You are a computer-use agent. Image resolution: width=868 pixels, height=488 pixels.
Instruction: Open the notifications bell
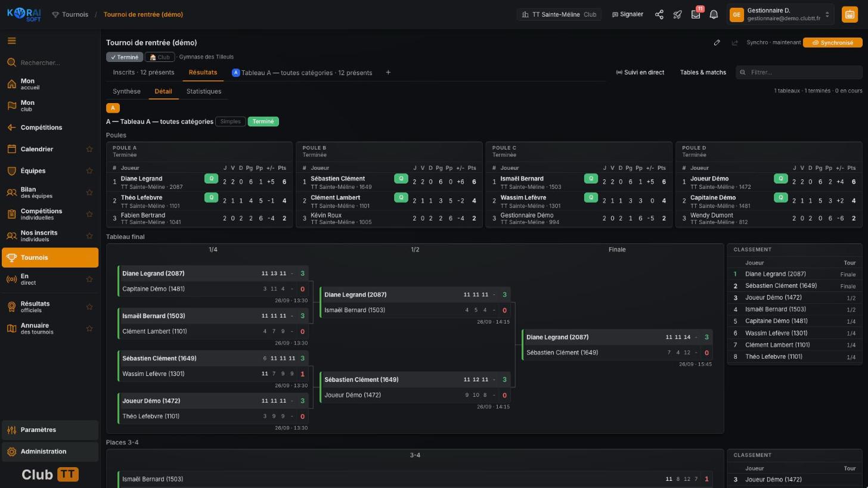click(714, 14)
